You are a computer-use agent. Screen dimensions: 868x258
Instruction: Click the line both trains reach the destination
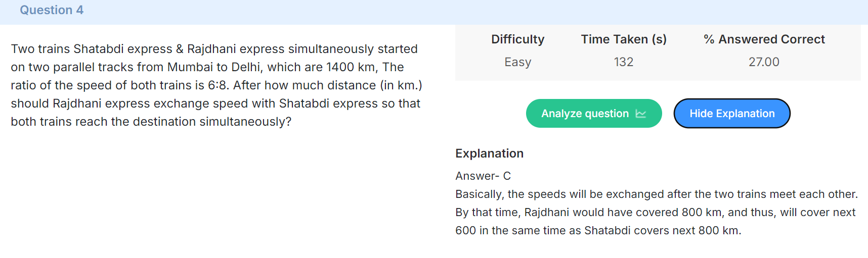click(151, 122)
